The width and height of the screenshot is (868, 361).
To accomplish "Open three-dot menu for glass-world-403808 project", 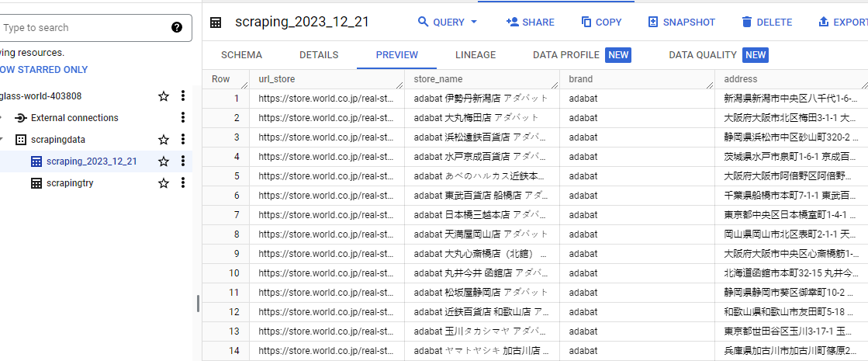I will (x=183, y=96).
